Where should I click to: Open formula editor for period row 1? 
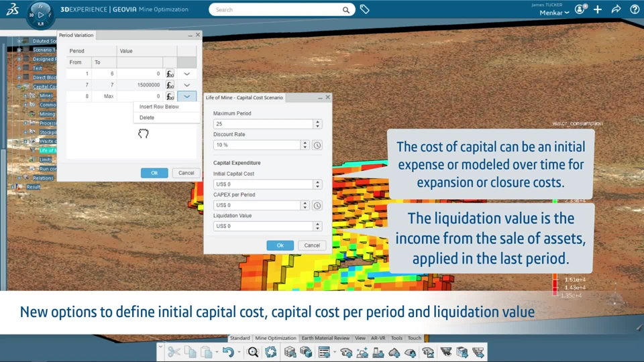170,74
